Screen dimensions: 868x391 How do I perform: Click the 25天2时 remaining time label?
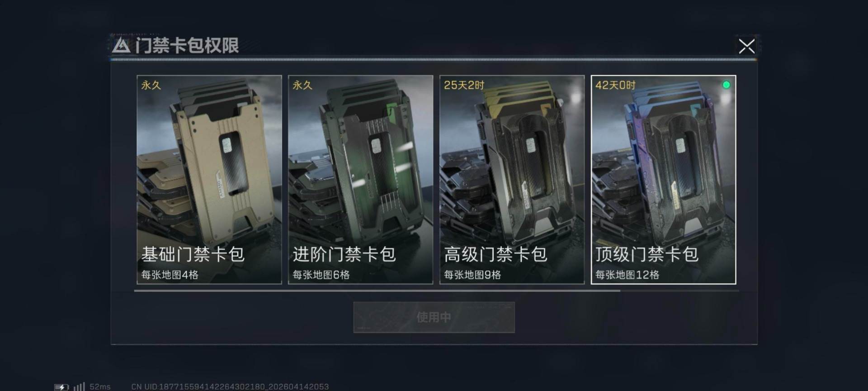coord(464,85)
